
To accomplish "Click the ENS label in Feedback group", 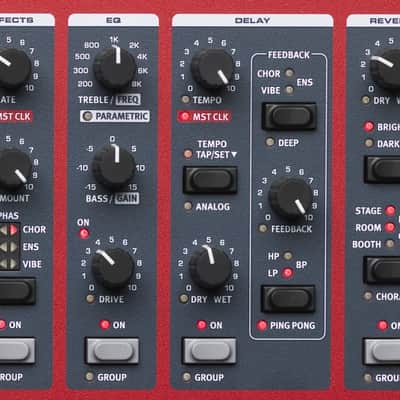I will [304, 82].
